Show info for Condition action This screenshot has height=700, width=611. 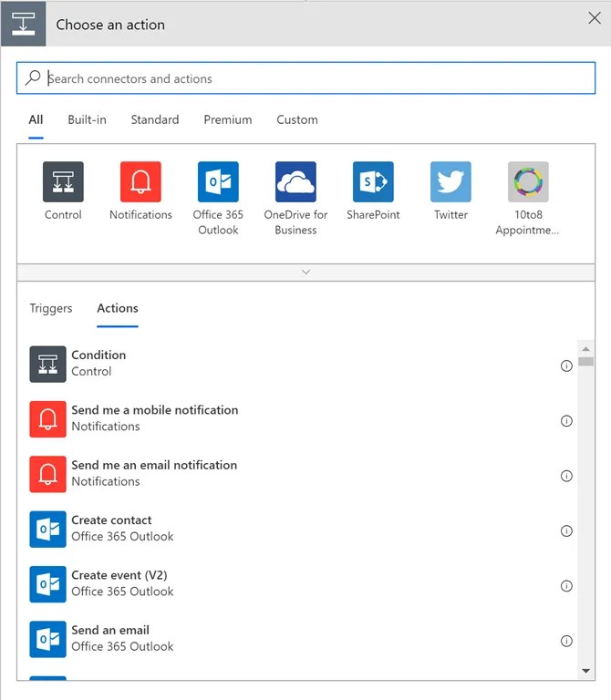(x=566, y=366)
